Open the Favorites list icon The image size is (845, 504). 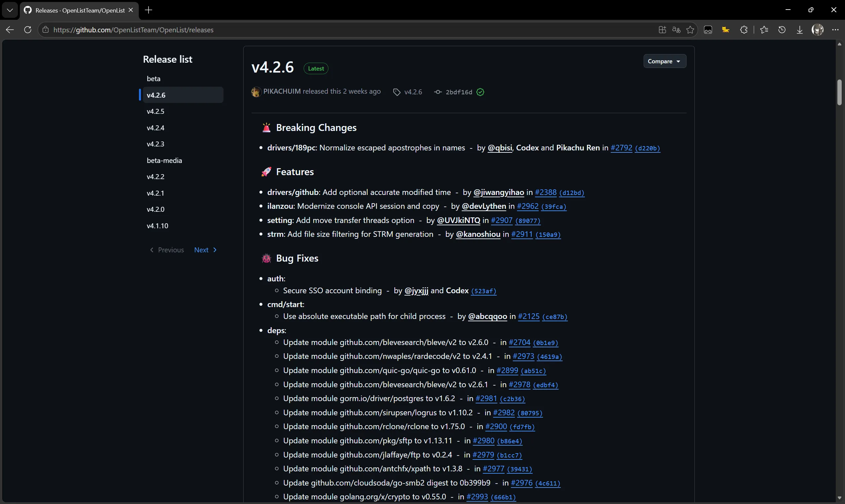click(764, 30)
